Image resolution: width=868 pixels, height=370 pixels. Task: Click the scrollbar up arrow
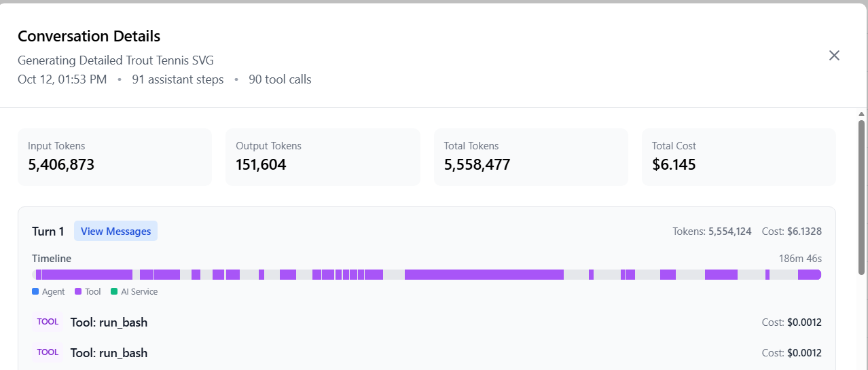click(861, 114)
